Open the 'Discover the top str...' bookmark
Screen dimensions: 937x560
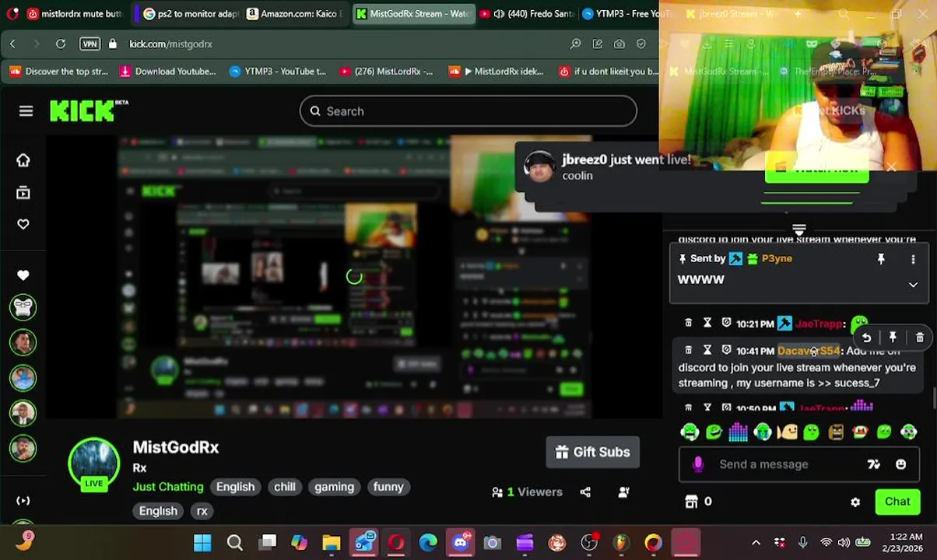59,72
